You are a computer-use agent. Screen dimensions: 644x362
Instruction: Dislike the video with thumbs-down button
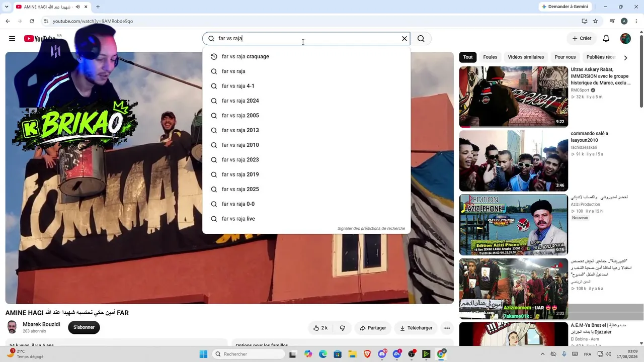pyautogui.click(x=343, y=328)
